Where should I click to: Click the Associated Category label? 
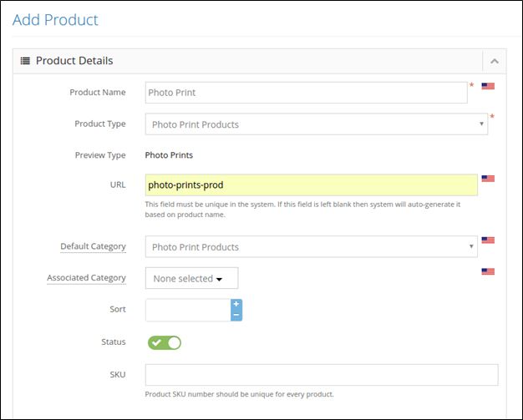pyautogui.click(x=86, y=278)
